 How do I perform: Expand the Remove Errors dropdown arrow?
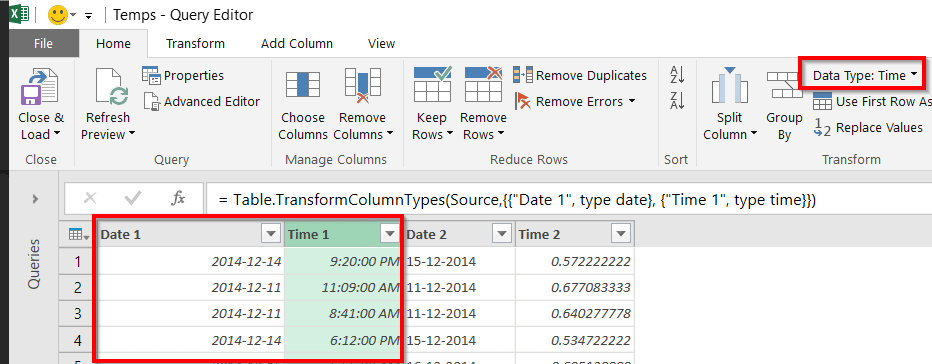[631, 102]
